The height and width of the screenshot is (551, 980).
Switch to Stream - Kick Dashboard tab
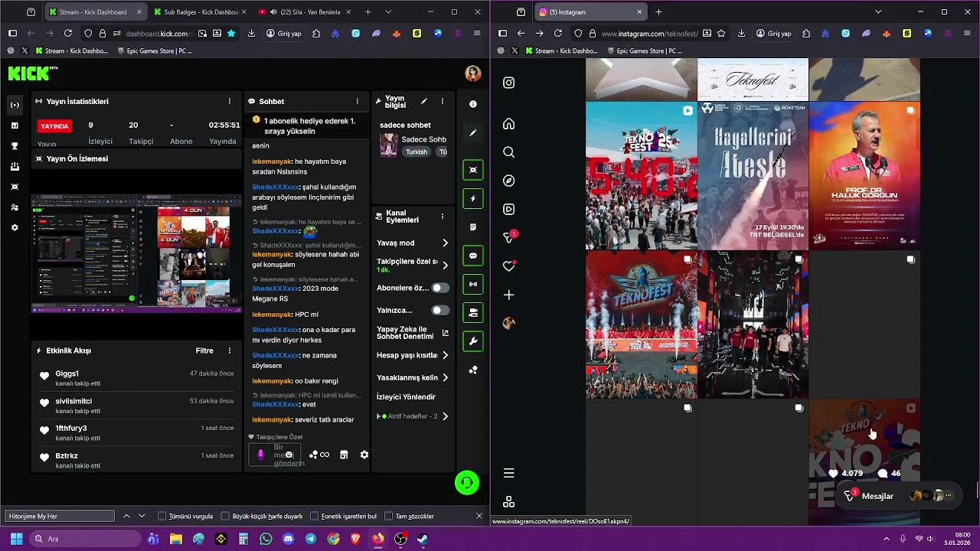(x=96, y=12)
